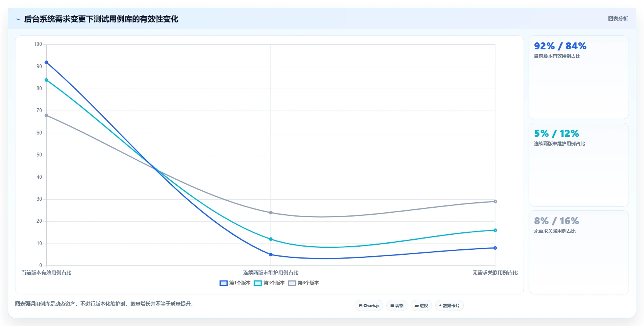Click the blue right-end data point at 8
The width and height of the screenshot is (644, 326).
[x=495, y=248]
